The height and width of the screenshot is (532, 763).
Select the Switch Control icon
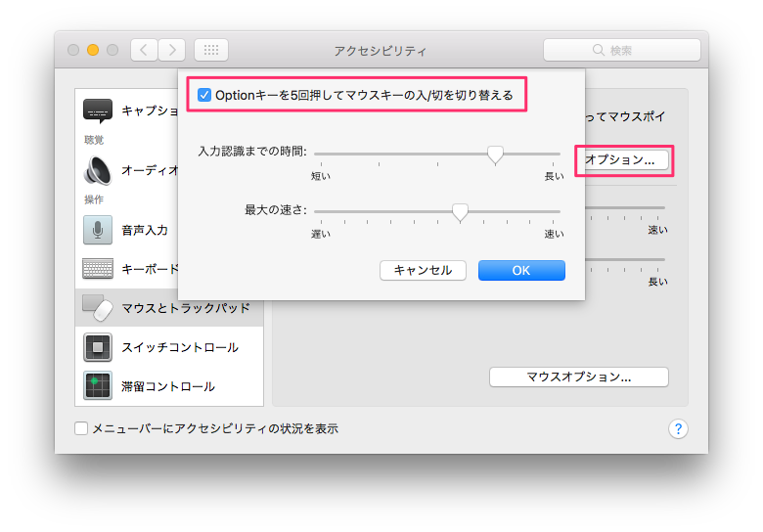click(x=97, y=347)
